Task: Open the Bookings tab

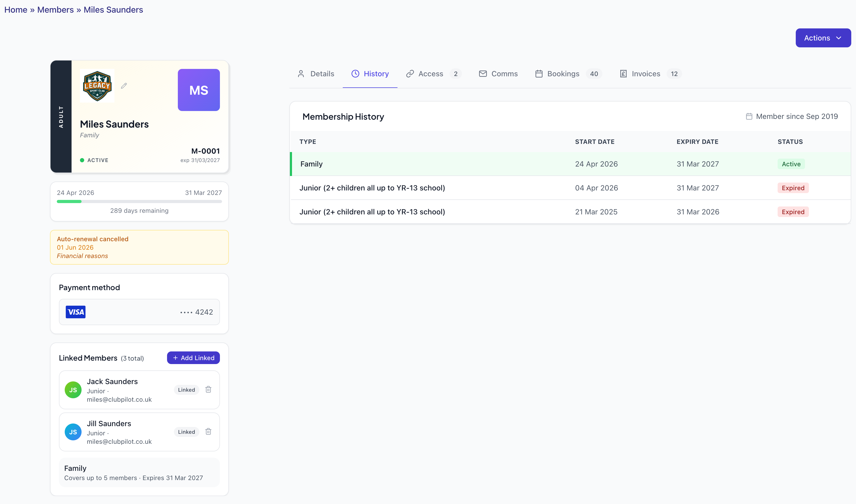Action: tap(569, 74)
